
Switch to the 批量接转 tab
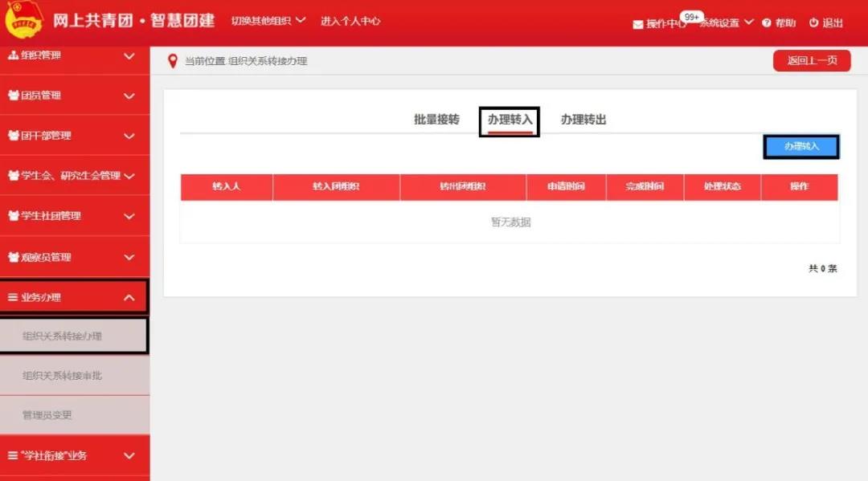pos(436,120)
